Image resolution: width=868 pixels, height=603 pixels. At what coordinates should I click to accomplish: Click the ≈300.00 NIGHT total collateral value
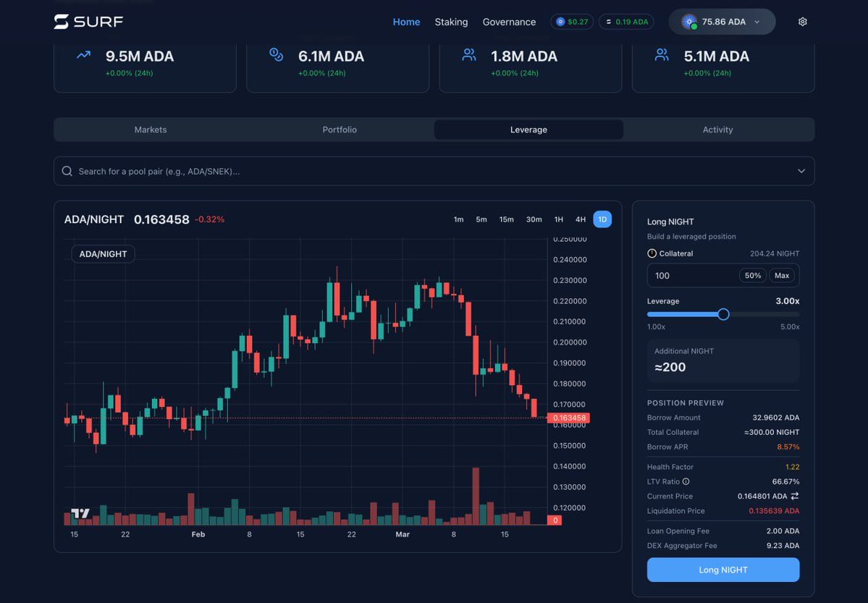coord(772,432)
